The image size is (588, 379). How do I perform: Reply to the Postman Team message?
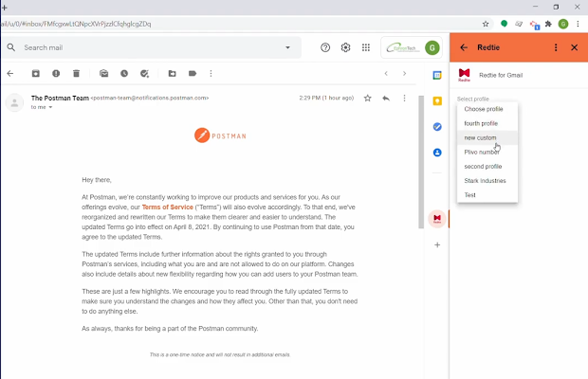[386, 99]
